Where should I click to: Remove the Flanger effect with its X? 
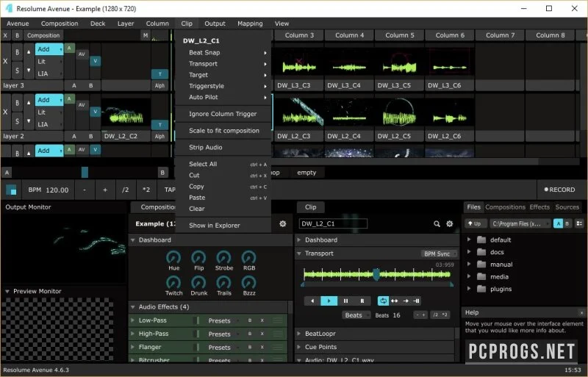(262, 348)
